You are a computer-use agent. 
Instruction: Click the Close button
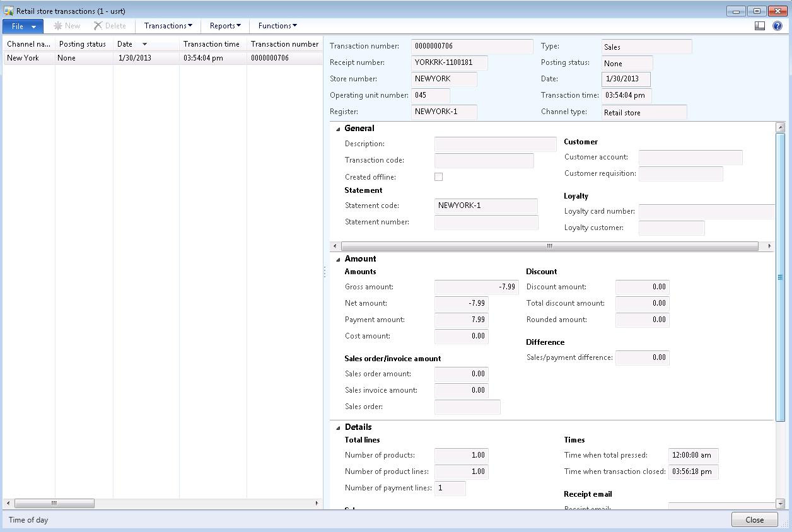[754, 520]
